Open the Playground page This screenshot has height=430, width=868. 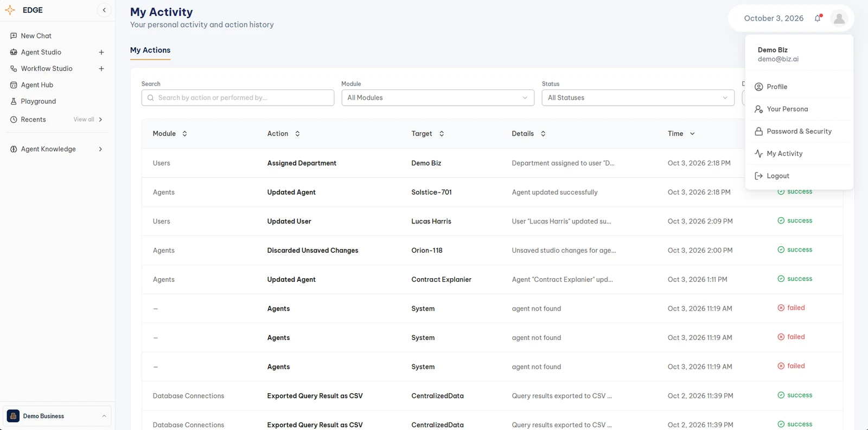(x=38, y=101)
